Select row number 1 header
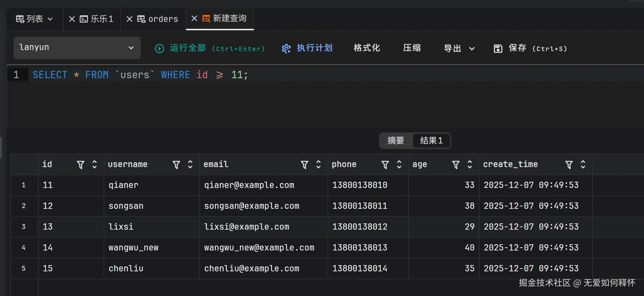 (24, 185)
